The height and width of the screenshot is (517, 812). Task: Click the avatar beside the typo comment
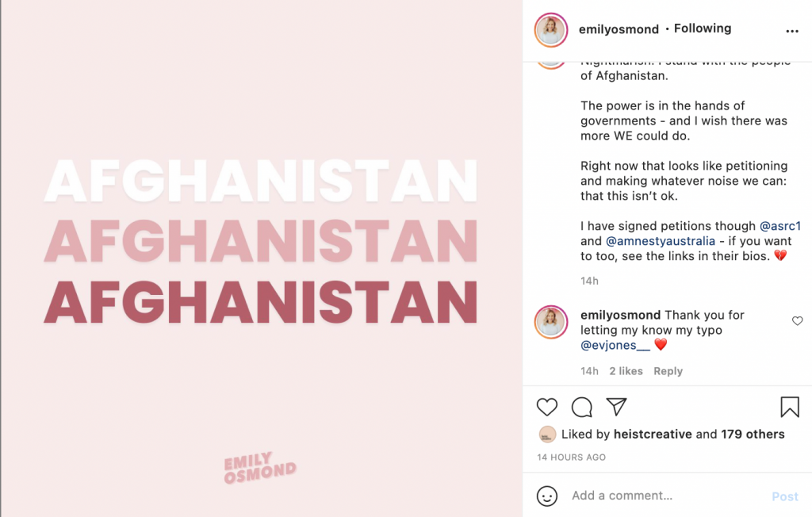click(550, 322)
